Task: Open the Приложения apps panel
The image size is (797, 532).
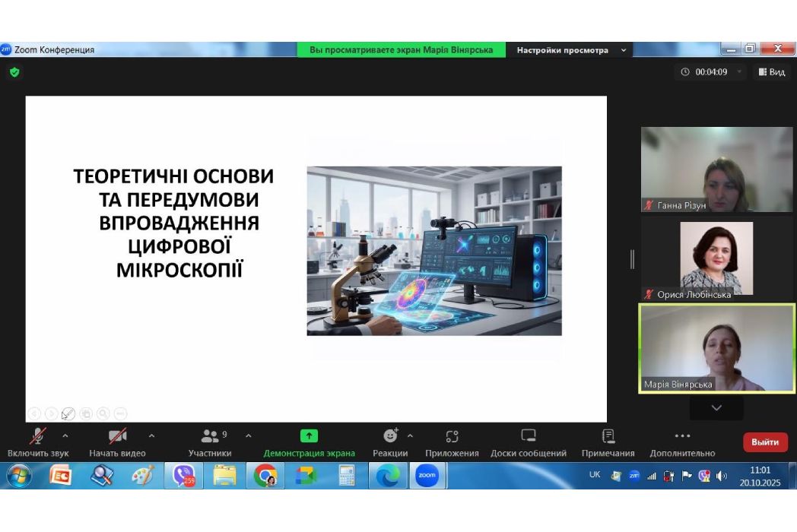Action: pos(452,442)
